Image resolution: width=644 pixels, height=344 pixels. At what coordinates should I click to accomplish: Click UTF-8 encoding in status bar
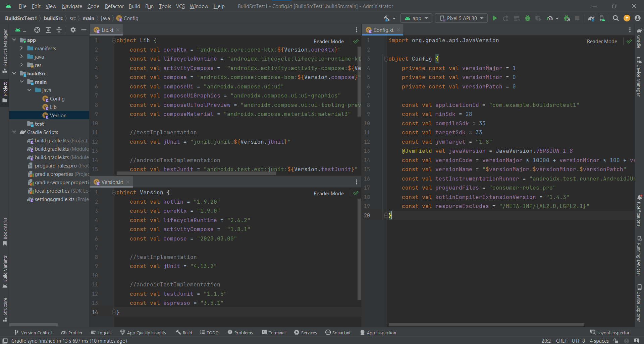(x=578, y=341)
